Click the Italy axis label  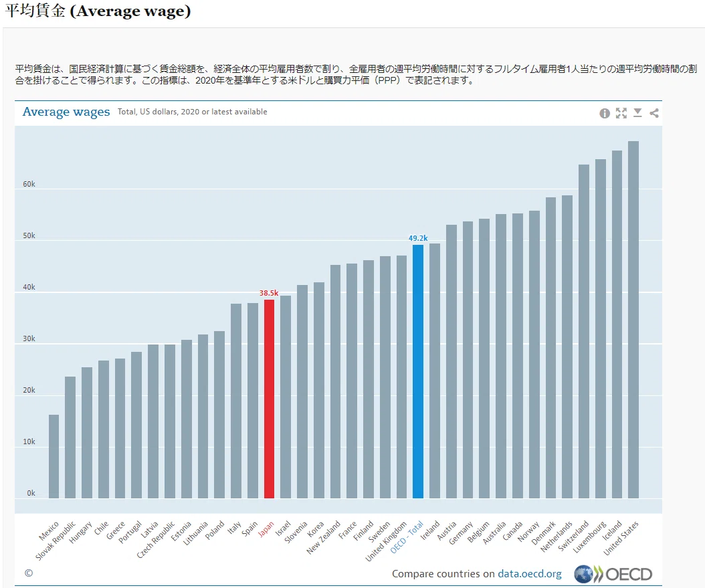(x=234, y=527)
